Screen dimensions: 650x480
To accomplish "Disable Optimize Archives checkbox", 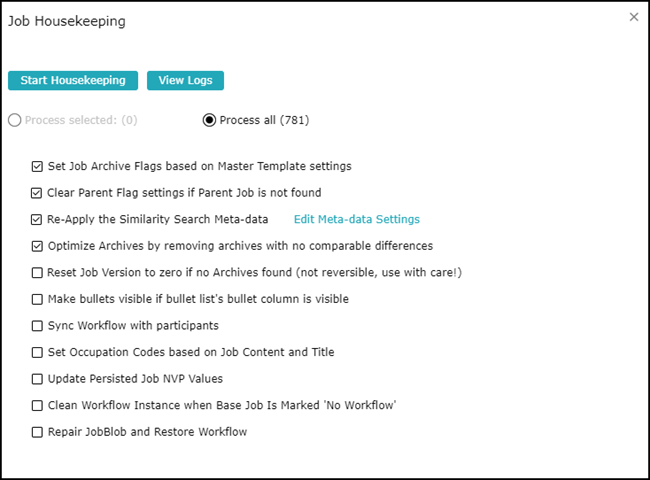I will [38, 246].
